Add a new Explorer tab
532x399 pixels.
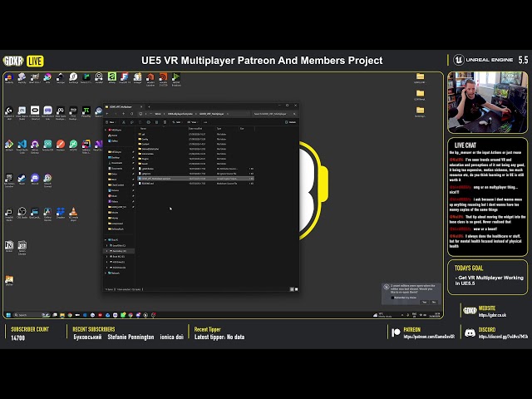(149, 107)
